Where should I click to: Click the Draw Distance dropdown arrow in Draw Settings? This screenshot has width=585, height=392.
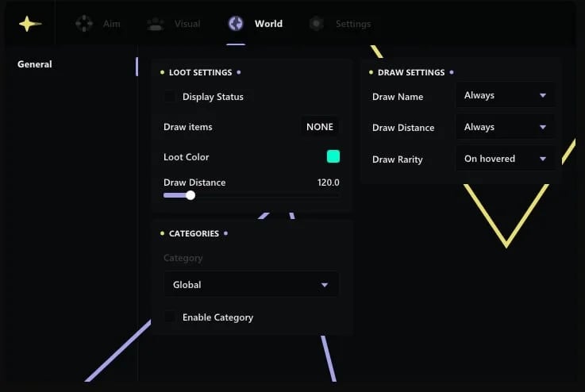coord(543,127)
